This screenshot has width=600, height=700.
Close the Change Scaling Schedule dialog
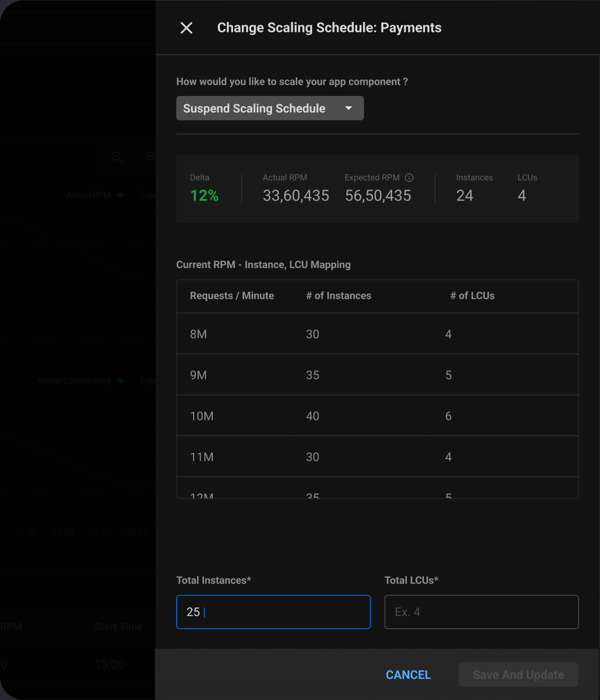click(x=186, y=27)
